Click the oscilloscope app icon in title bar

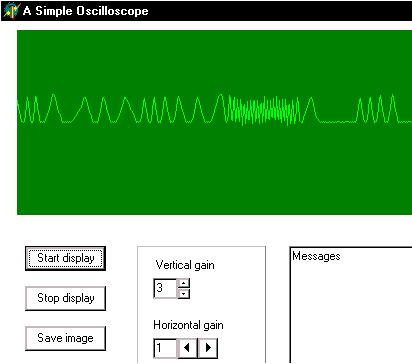11,10
